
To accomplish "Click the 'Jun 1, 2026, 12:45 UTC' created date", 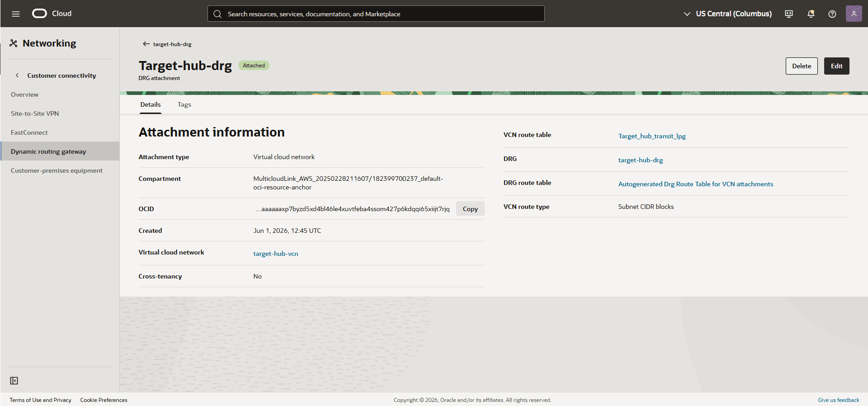I will click(x=287, y=231).
